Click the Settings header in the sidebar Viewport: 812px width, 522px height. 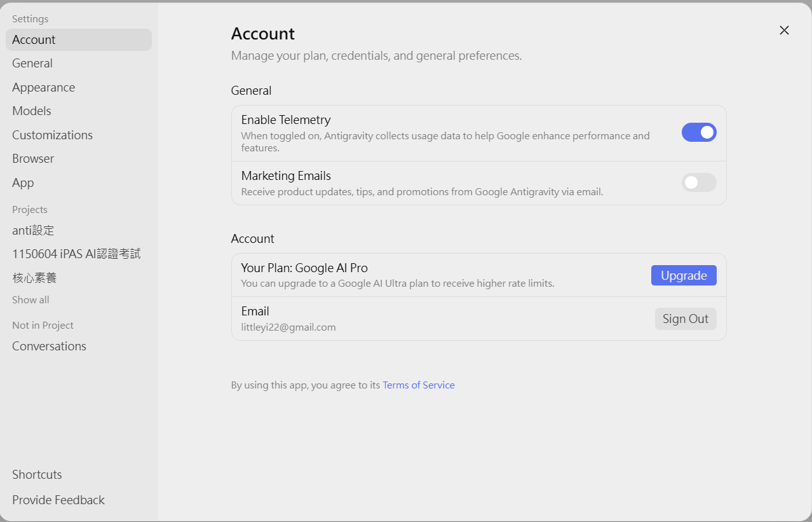30,18
